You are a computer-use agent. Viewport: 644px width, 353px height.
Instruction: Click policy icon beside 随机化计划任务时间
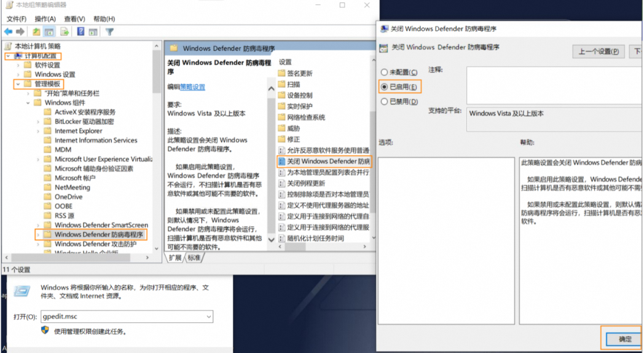point(281,239)
